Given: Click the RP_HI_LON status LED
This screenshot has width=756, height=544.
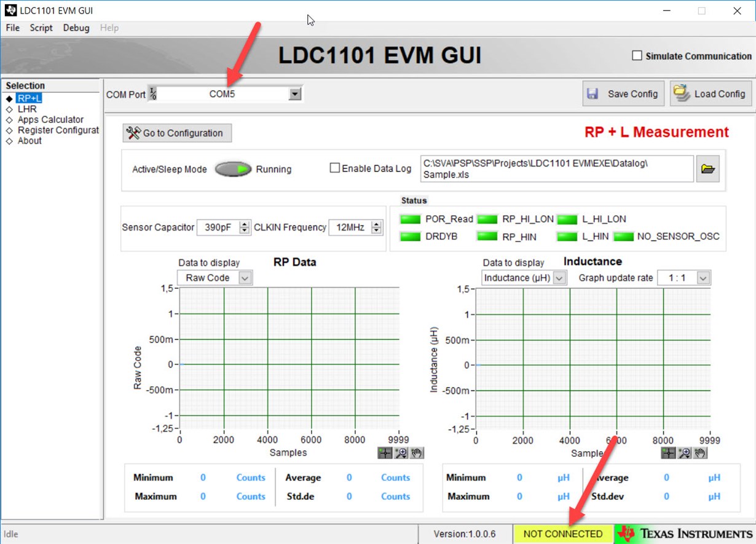Looking at the screenshot, I should pos(487,219).
